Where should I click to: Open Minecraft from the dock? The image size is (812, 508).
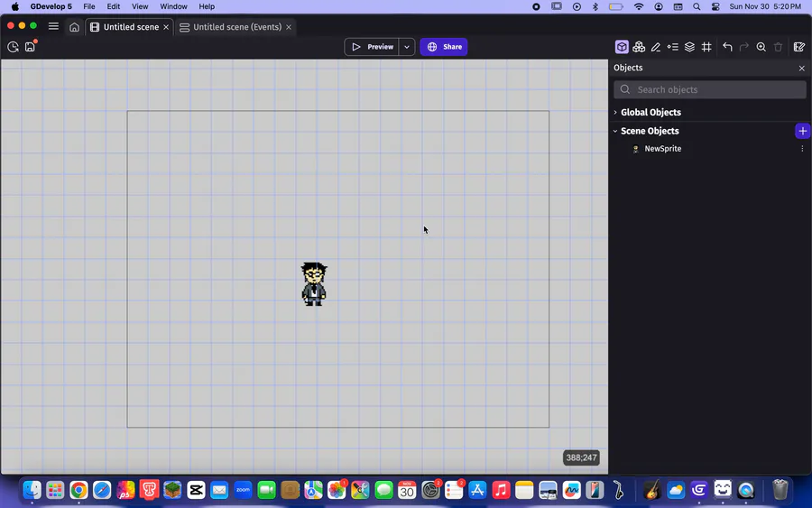[172, 490]
